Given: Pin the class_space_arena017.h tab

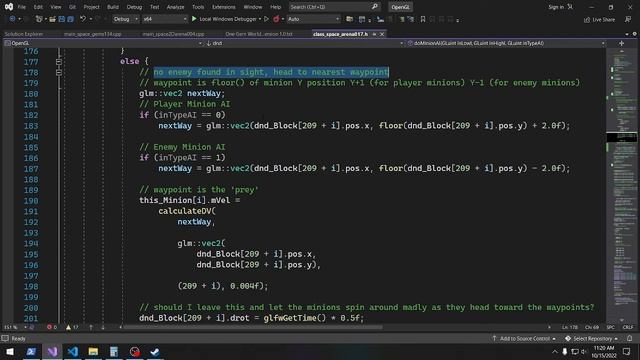Looking at the screenshot, I should (374, 34).
